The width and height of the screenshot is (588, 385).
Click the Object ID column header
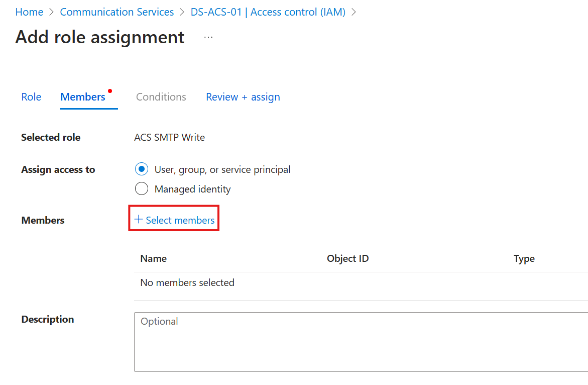coord(347,259)
